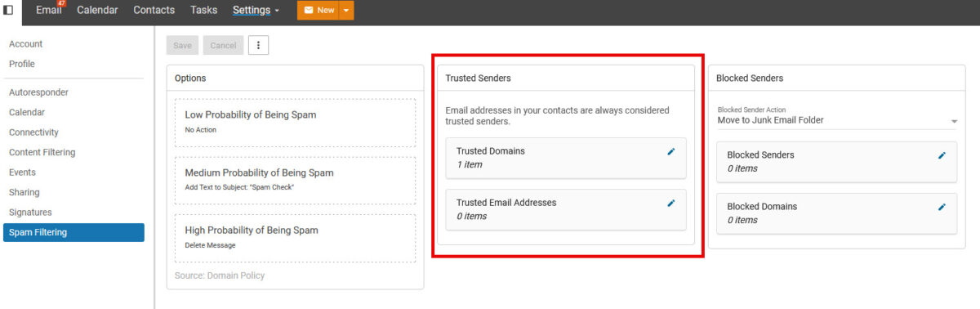Select Account in settings sidebar
The image size is (980, 309).
(26, 44)
